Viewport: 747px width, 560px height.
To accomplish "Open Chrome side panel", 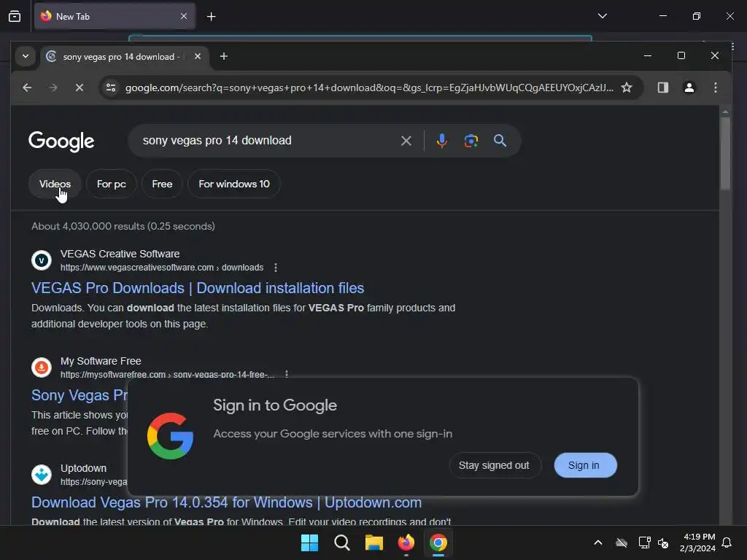I will coord(662,87).
